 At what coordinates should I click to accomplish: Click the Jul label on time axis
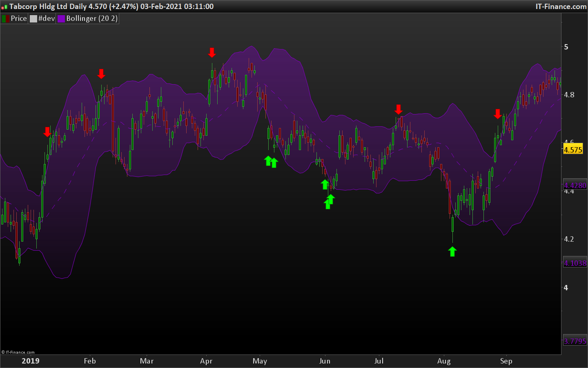379,361
